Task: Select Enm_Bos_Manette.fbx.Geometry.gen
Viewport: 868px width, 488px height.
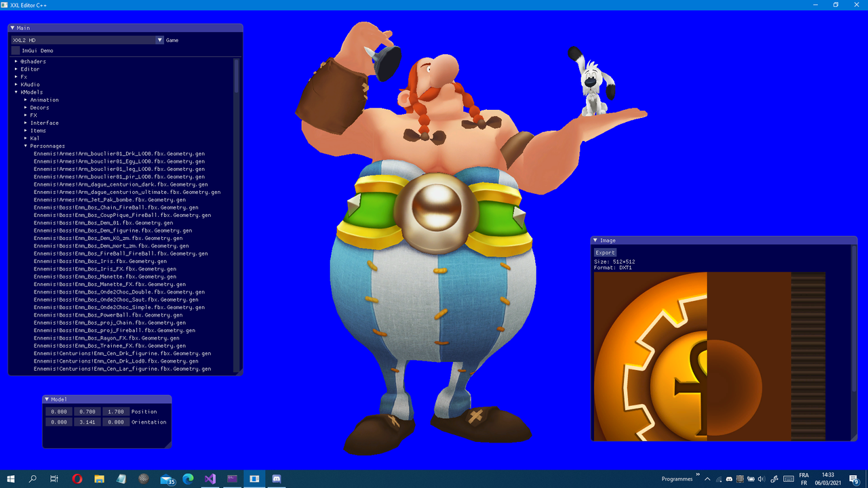Action: click(105, 277)
